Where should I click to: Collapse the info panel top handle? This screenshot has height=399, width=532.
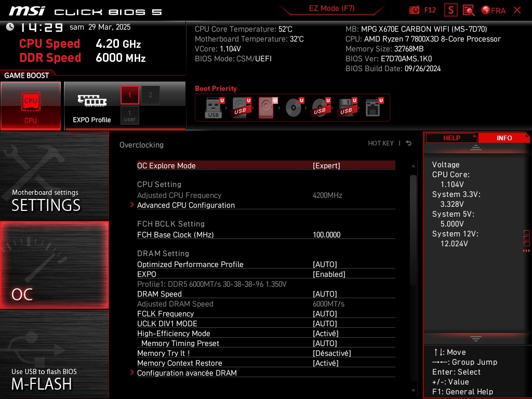476,147
